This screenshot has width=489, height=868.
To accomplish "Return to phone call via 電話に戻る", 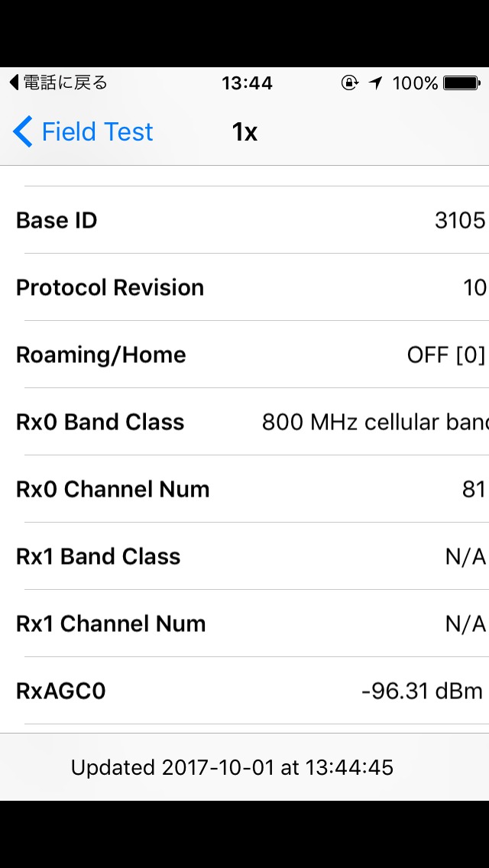I will coord(65,83).
